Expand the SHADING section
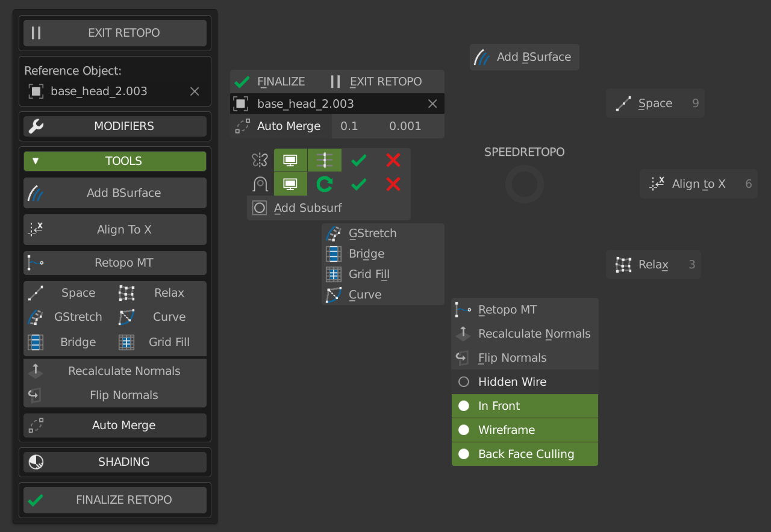 (x=114, y=462)
